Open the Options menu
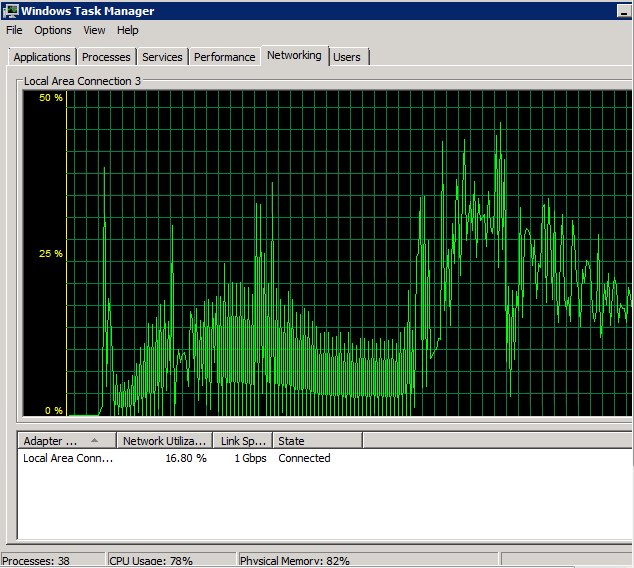This screenshot has width=634, height=568. click(x=53, y=30)
